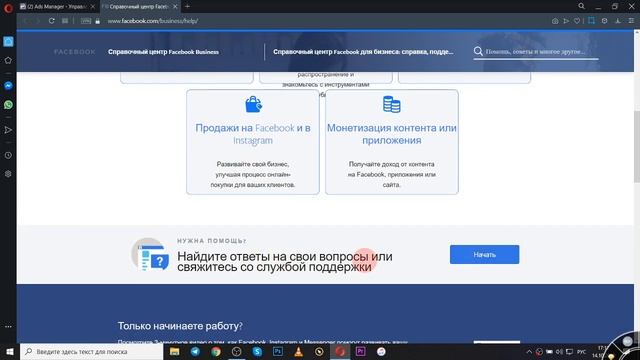Click the shopping bag sales icon

[x=253, y=104]
